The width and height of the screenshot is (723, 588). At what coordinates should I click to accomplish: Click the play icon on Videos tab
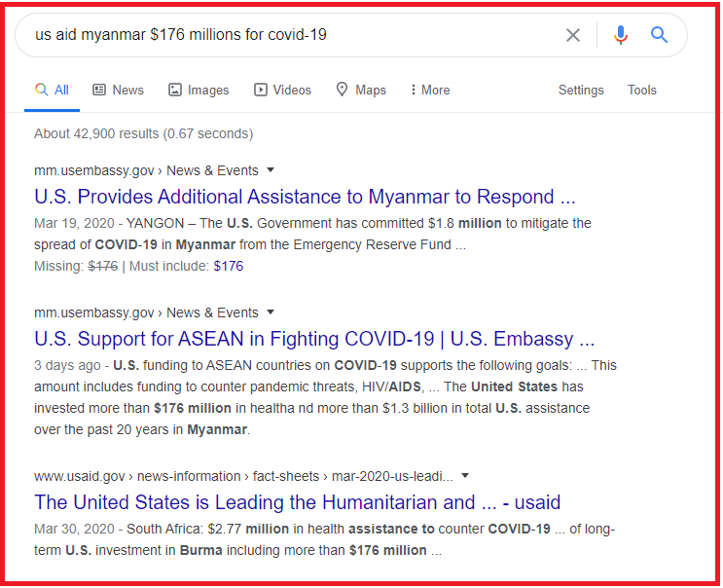pos(261,90)
